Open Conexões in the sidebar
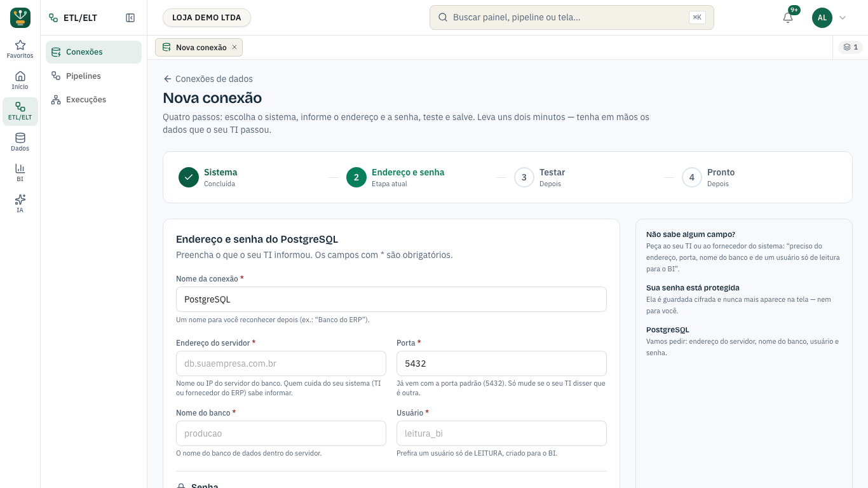Screen dimensions: 868x488 [x=93, y=52]
